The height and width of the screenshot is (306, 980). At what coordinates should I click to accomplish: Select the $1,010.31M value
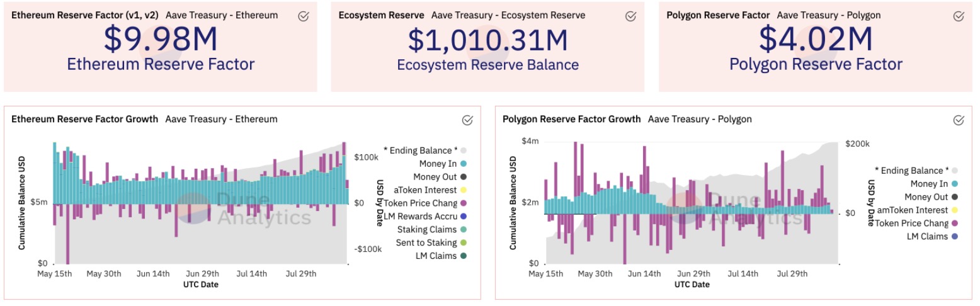(x=487, y=40)
